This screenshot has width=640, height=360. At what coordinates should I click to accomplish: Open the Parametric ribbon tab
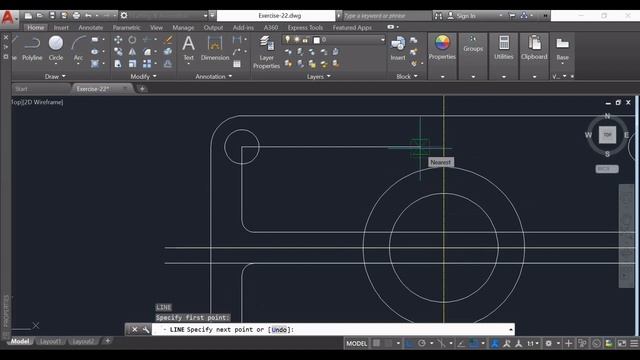coord(127,27)
